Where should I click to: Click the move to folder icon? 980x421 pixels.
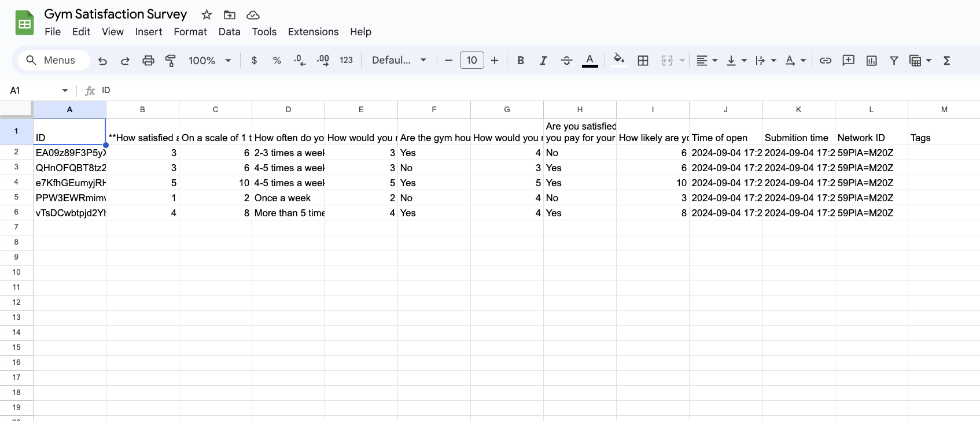pyautogui.click(x=230, y=14)
